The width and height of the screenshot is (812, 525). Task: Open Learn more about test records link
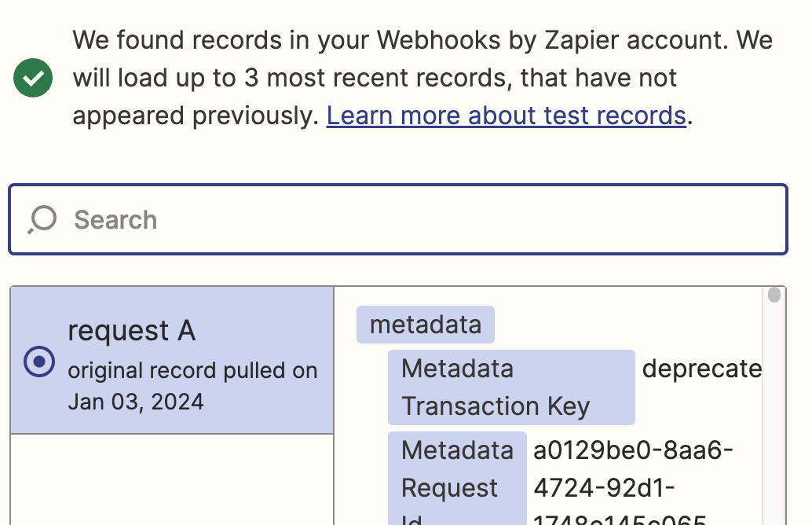(x=506, y=116)
